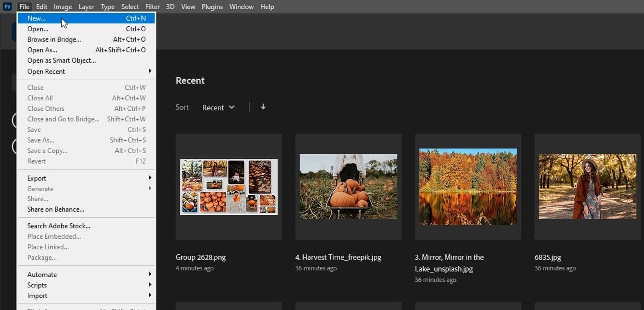
Task: Open the 6835.jpg woman portrait thumbnail
Action: (x=587, y=187)
